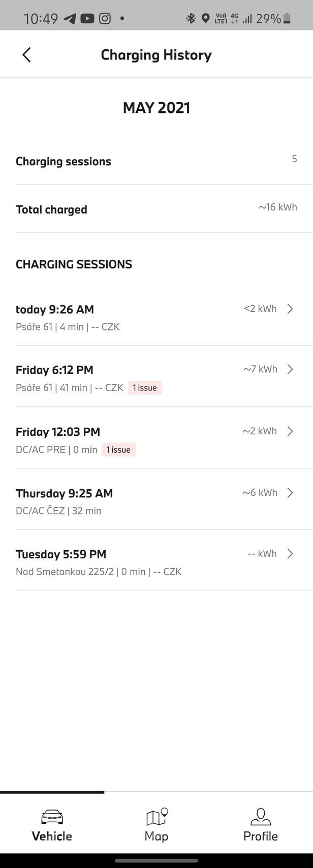Tap the Instagram notification icon

point(105,19)
